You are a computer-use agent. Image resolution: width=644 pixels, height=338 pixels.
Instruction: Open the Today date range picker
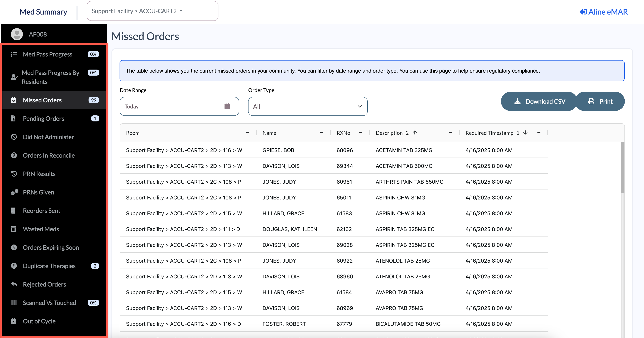173,107
